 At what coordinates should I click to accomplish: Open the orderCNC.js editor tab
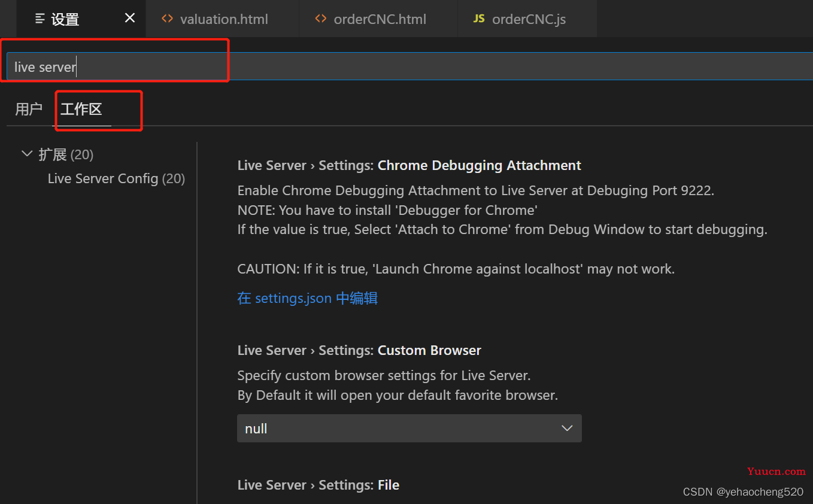527,19
